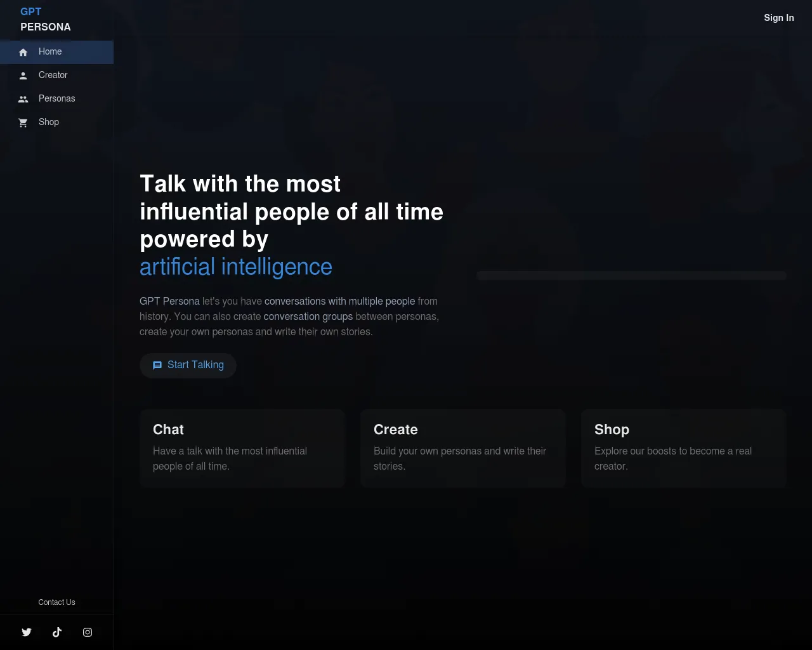Screen dimensions: 812x650
Task: Open the Instagram icon in the footer
Action: point(87,632)
